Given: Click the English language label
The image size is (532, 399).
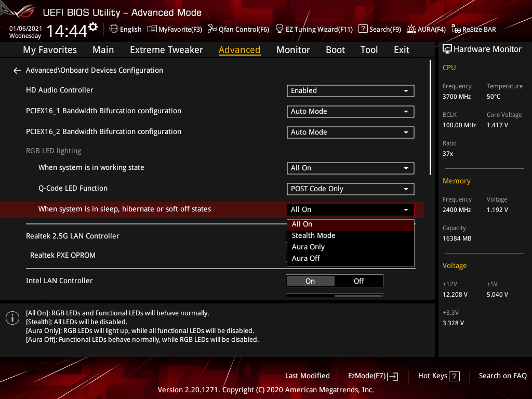Looking at the screenshot, I should pyautogui.click(x=130, y=29).
